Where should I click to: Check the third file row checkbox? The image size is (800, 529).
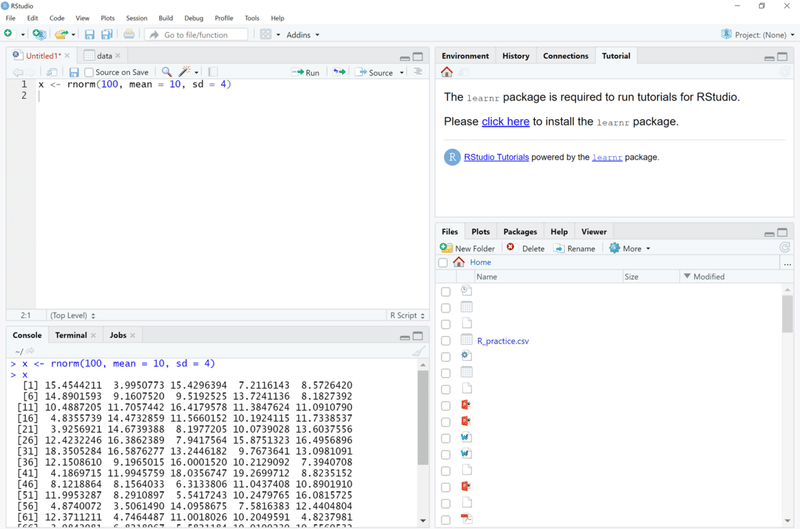coord(445,324)
